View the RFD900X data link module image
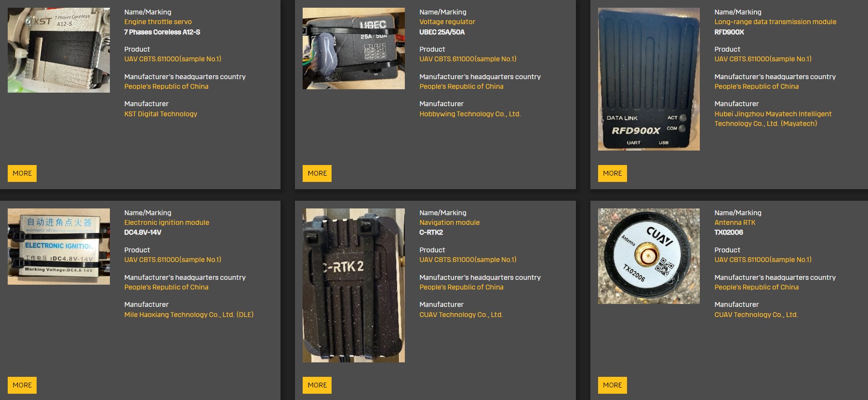868x400 pixels. click(649, 79)
